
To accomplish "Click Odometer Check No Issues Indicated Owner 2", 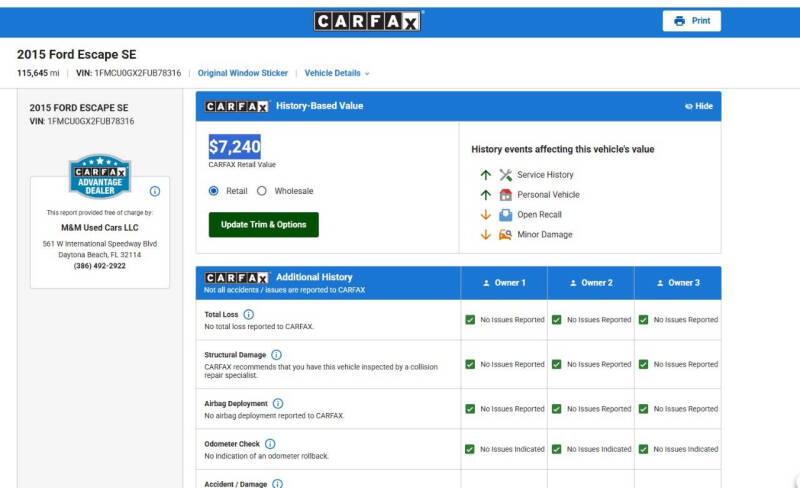I will (599, 449).
